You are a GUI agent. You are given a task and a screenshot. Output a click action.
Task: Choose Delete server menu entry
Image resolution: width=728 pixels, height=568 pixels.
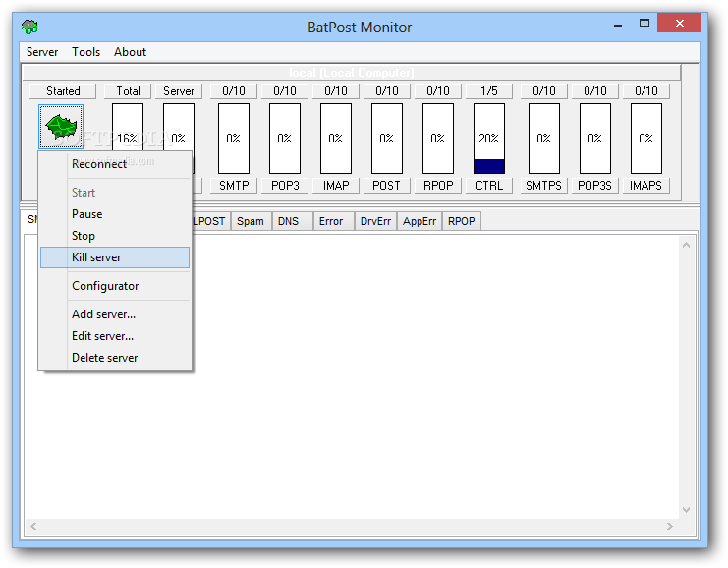(x=115, y=358)
